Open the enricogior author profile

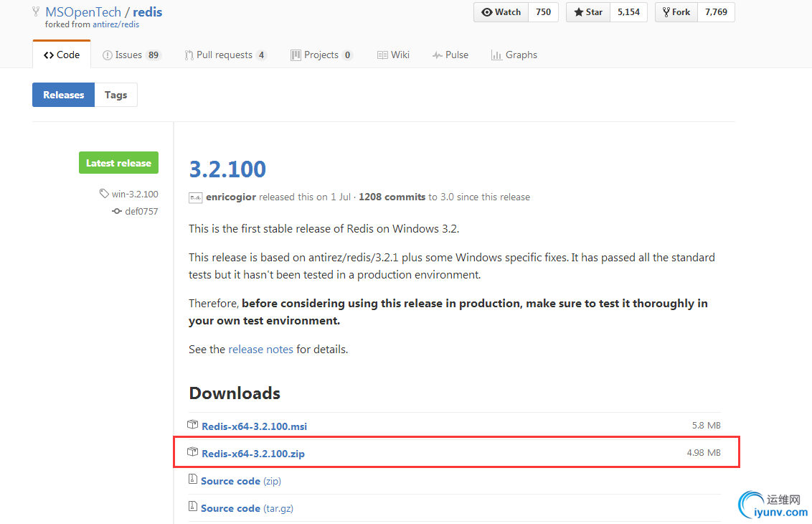pyautogui.click(x=231, y=197)
